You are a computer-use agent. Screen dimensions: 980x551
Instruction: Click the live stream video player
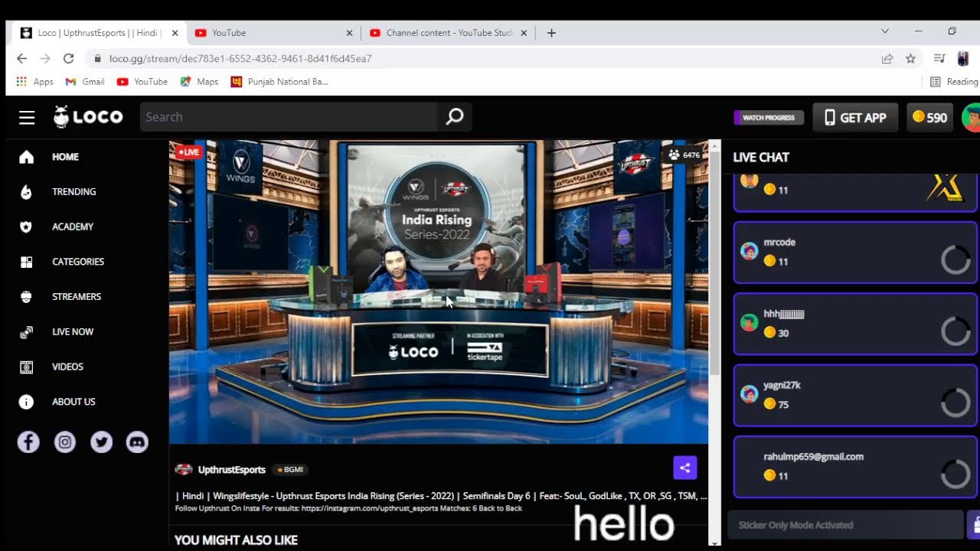[x=439, y=292]
